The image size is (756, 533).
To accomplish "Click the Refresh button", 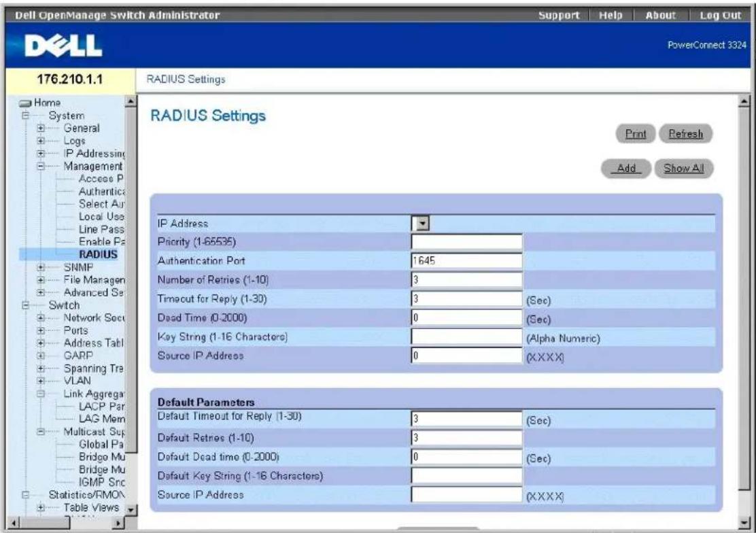I will click(685, 134).
